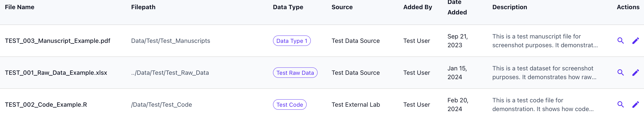Click the pencil icon for TEST_001_Raw_Data_Example.xlsx
644x115 pixels.
point(635,73)
